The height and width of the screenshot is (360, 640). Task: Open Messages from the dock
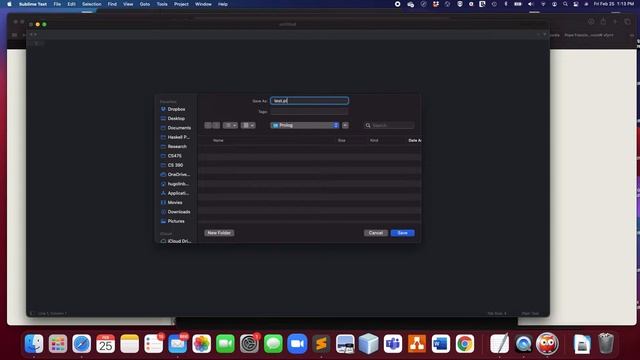(273, 344)
